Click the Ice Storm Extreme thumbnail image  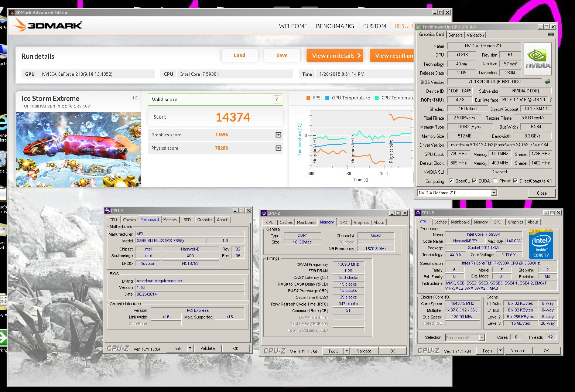coord(78,149)
